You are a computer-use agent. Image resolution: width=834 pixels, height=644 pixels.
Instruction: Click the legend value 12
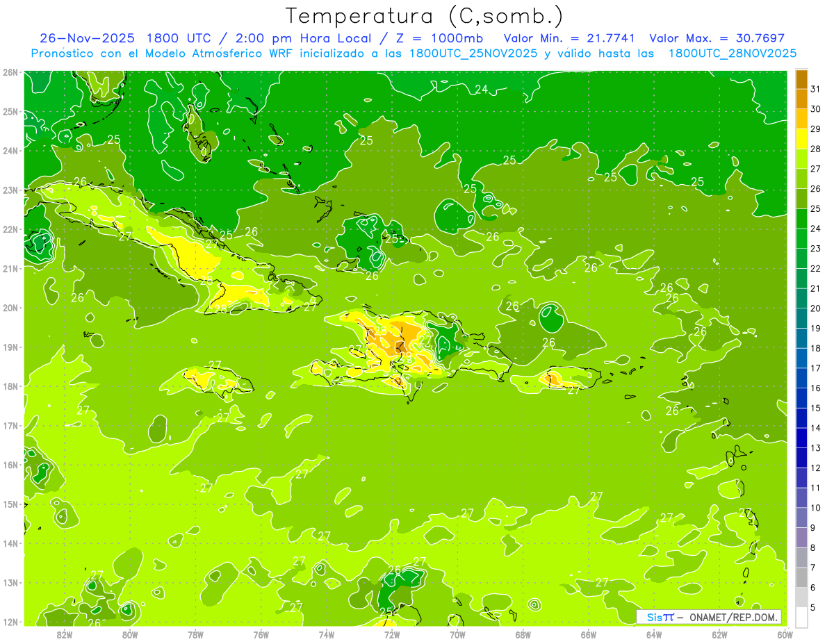pyautogui.click(x=816, y=468)
